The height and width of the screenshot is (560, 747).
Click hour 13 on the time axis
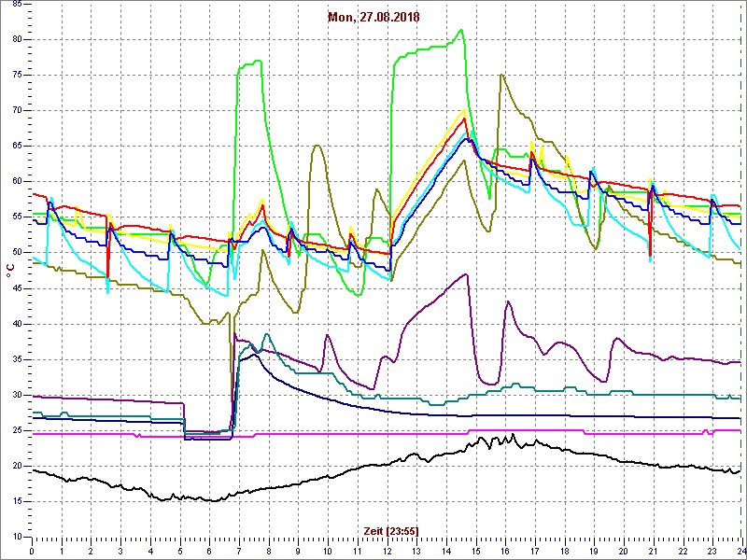[416, 551]
